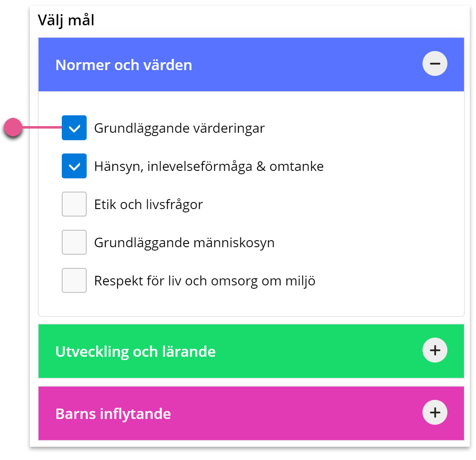Open the Barns inflytande section title
476x460 pixels.
click(113, 414)
